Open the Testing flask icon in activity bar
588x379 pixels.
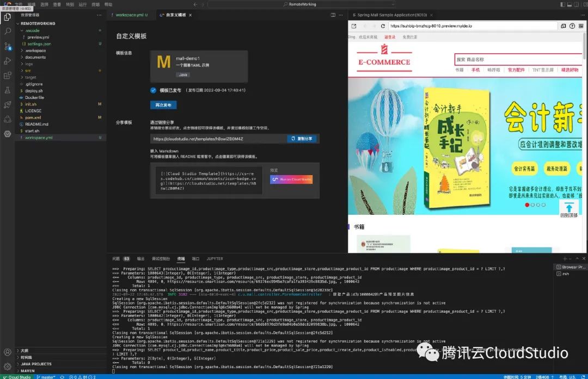click(x=7, y=90)
